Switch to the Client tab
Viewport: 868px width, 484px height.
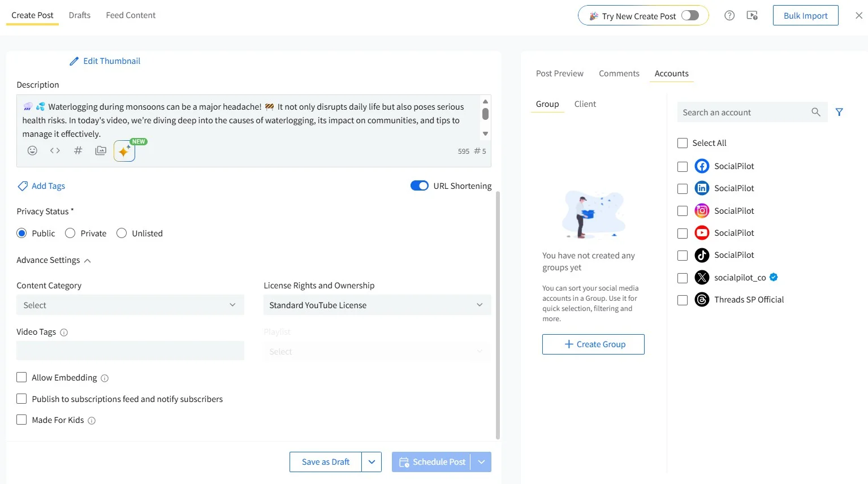[585, 104]
